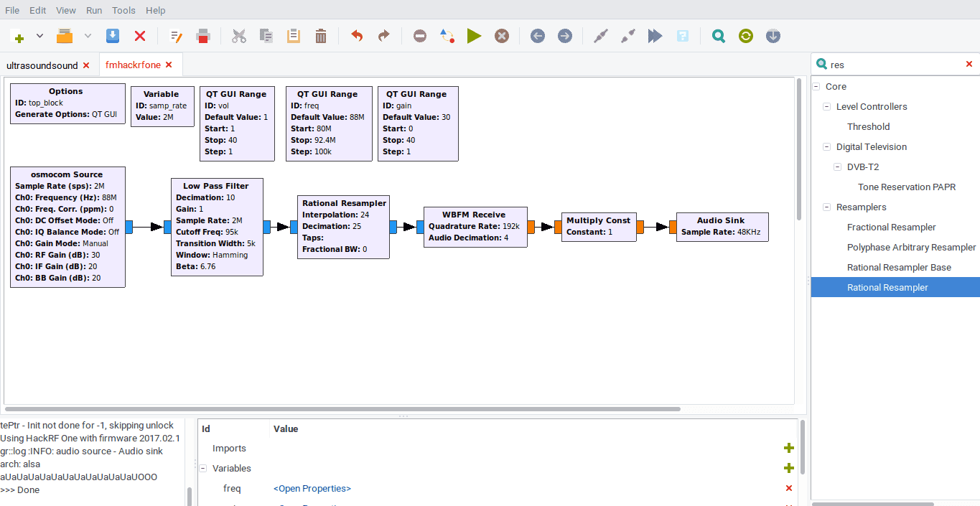Viewport: 980px width, 506px height.
Task: Click the Cut scissors icon
Action: point(239,36)
